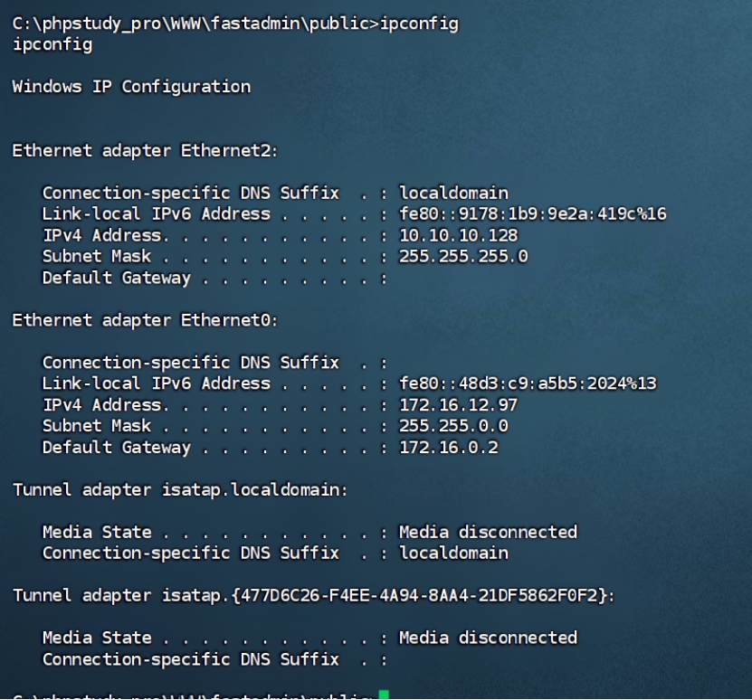Click the Windows IP Configuration line
Screen dimensions: 752x700
pyautogui.click(x=131, y=87)
